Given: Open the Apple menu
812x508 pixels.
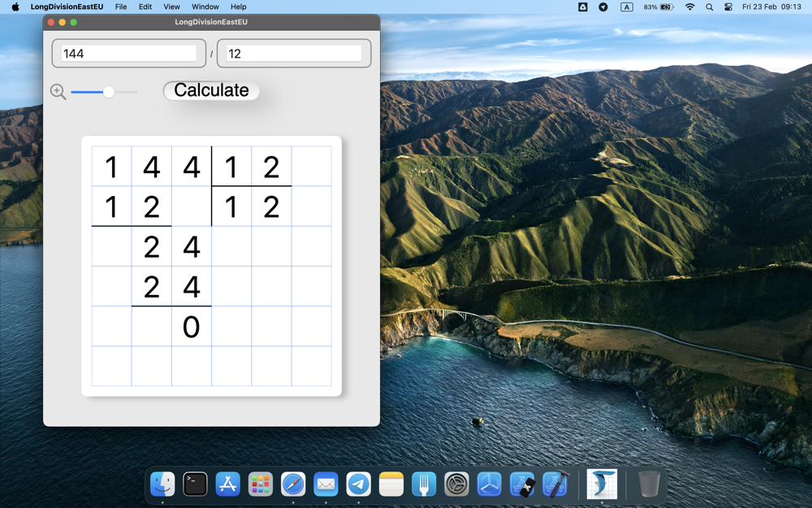Looking at the screenshot, I should point(15,7).
